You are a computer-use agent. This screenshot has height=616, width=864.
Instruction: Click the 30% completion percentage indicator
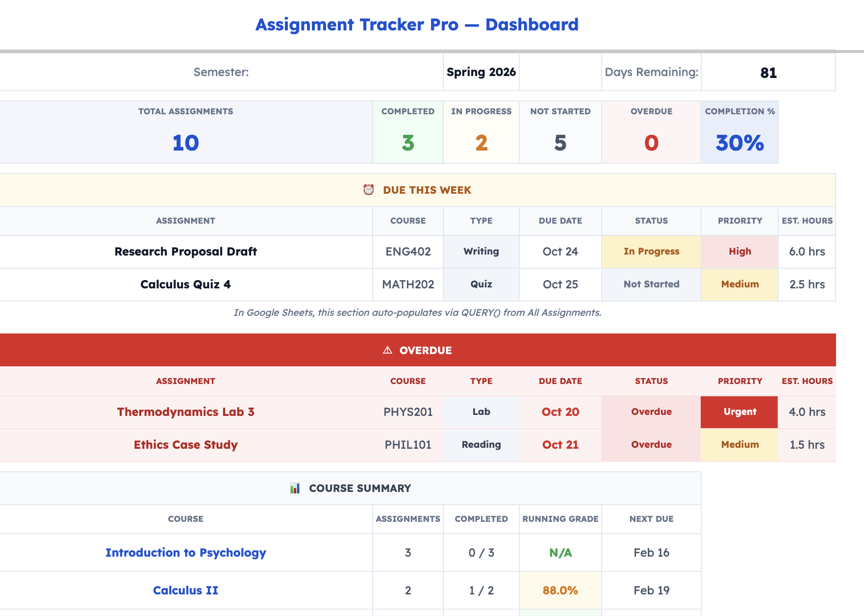tap(739, 143)
